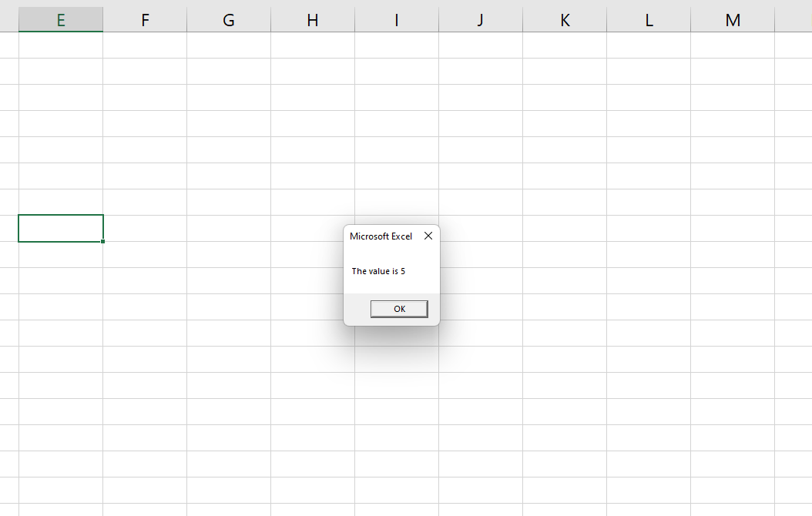Select column I header

point(396,19)
